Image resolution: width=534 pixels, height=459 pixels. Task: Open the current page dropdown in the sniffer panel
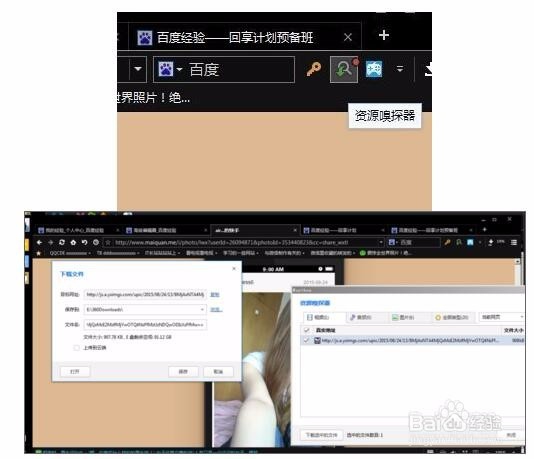point(501,317)
